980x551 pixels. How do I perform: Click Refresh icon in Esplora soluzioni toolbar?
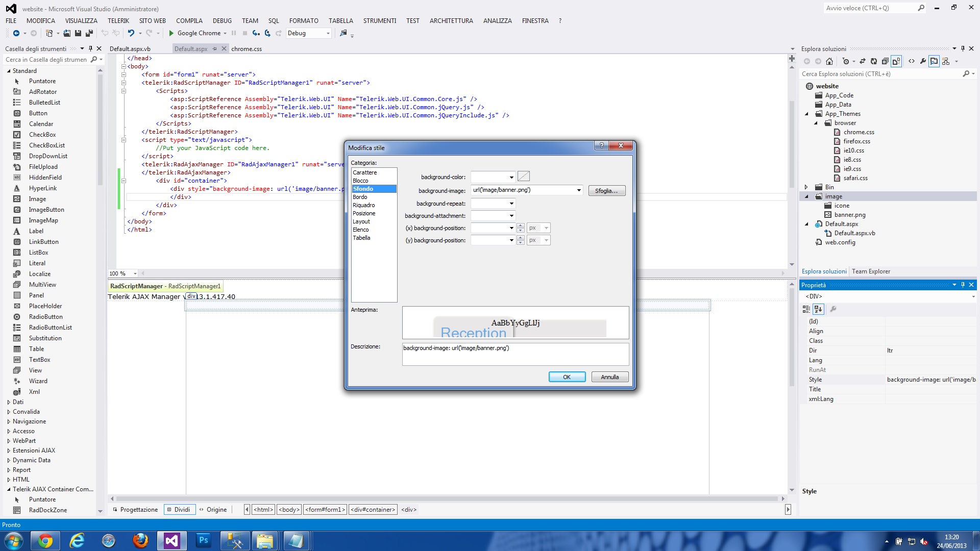pyautogui.click(x=874, y=61)
